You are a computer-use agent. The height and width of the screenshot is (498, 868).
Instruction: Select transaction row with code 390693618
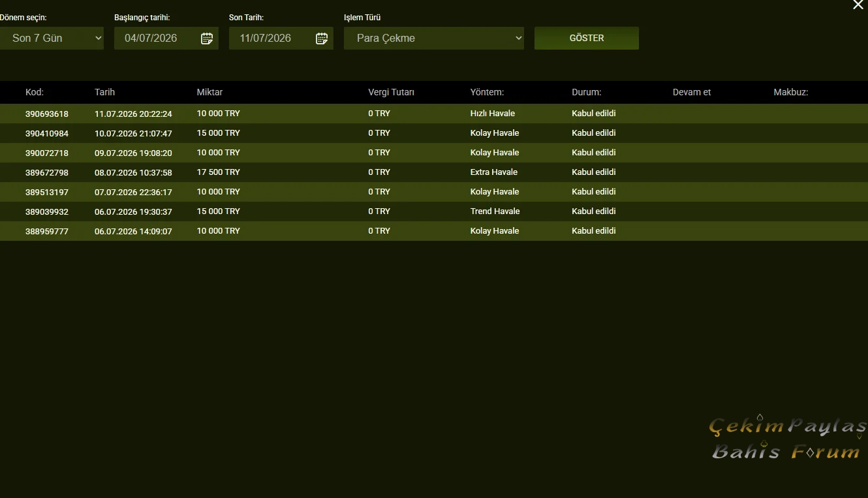pyautogui.click(x=434, y=114)
